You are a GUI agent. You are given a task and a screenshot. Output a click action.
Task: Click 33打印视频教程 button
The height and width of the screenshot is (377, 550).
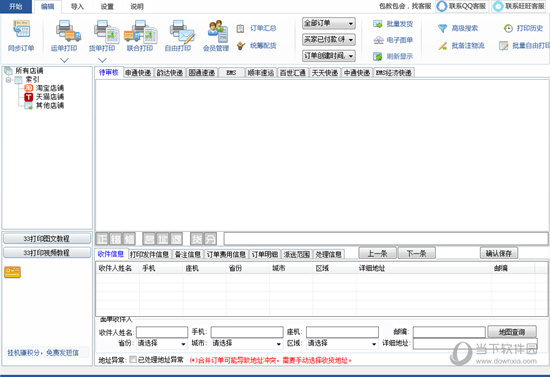point(47,253)
